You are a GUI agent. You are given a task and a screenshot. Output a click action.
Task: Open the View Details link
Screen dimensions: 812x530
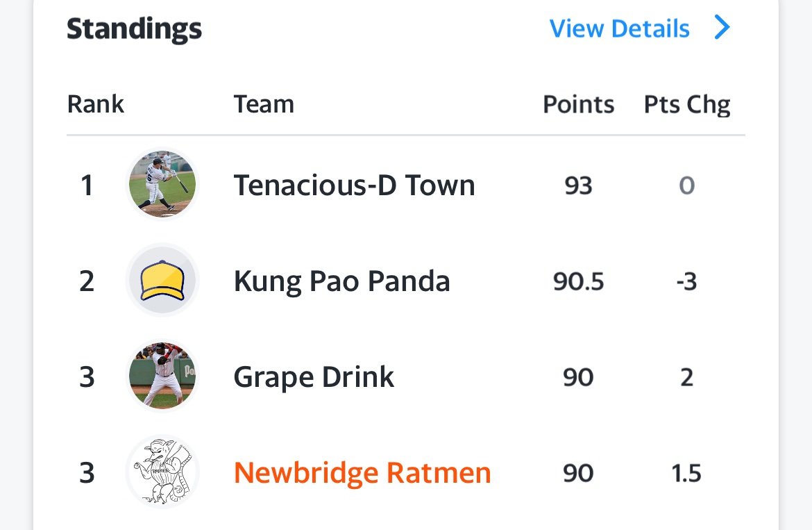click(619, 28)
